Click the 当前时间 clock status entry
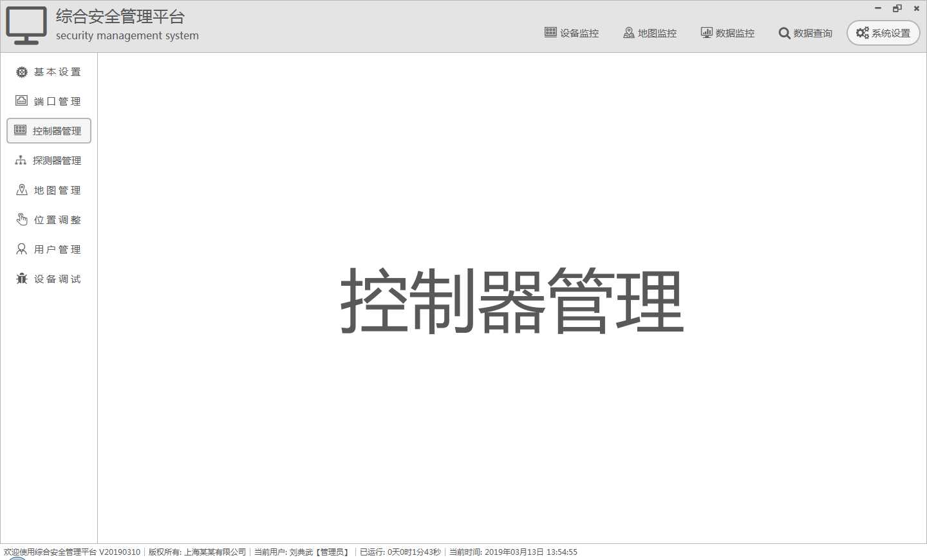The width and height of the screenshot is (927, 560). [x=513, y=552]
